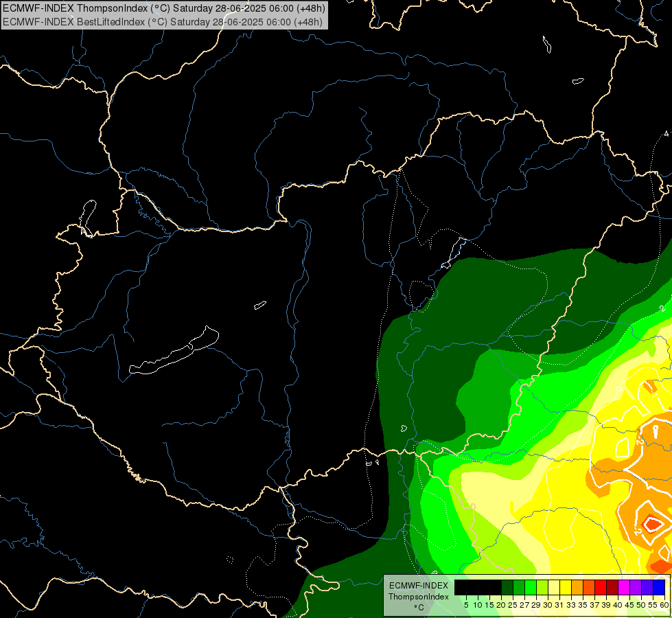Click the medium green 25–27 legend swatch
The height and width of the screenshot is (618, 672).
[519, 587]
